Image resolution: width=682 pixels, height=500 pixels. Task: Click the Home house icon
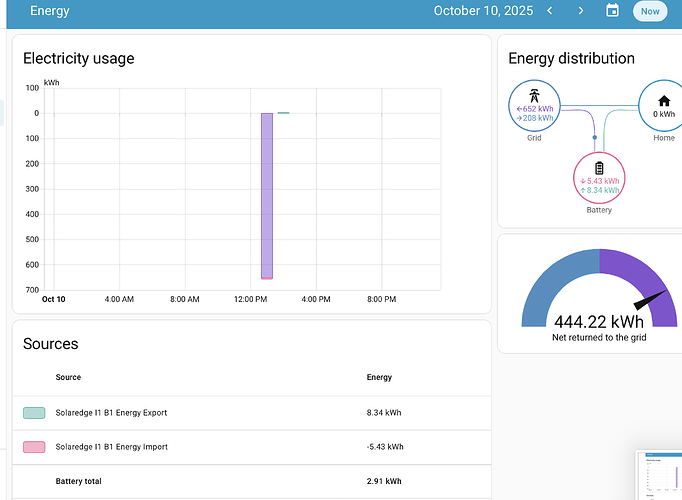tap(664, 100)
